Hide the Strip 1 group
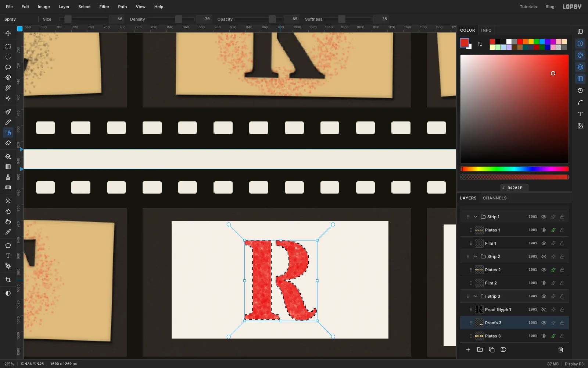Viewport: 588px width, 368px height. pos(544,217)
